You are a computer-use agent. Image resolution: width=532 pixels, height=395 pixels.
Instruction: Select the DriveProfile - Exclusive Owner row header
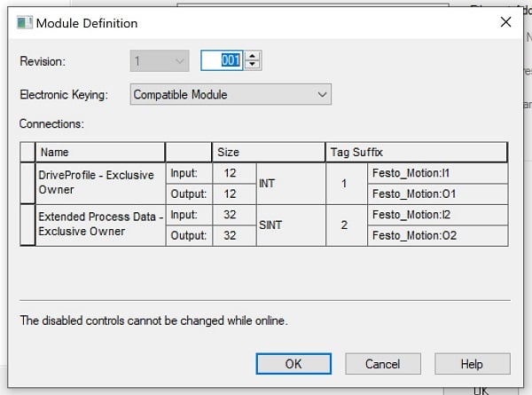(x=27, y=184)
